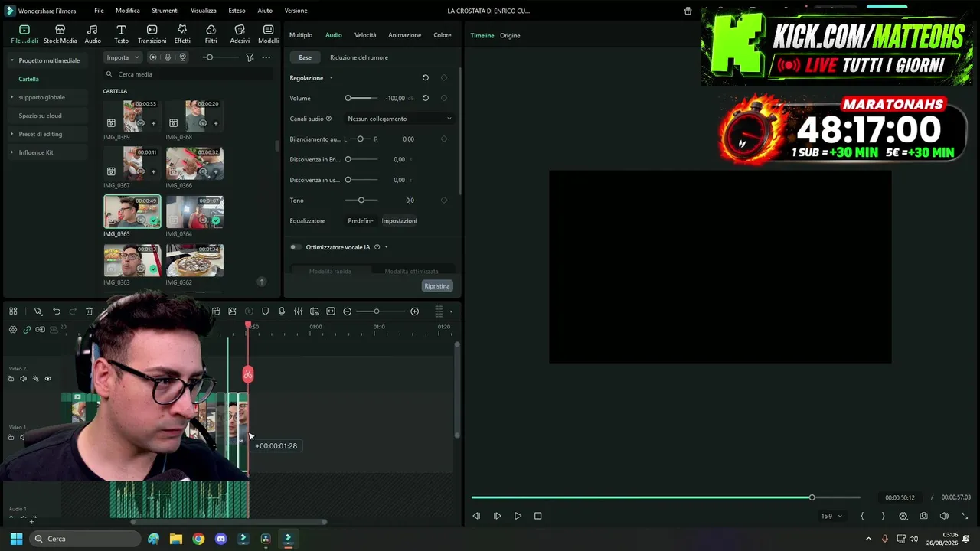The height and width of the screenshot is (551, 980).
Task: Open the Visualizza menu
Action: pyautogui.click(x=204, y=11)
